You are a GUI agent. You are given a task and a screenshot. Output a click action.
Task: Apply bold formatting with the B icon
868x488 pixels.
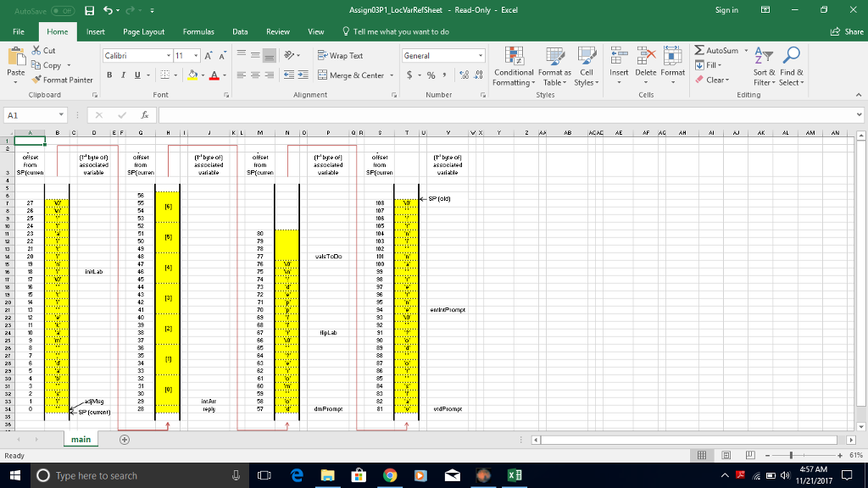110,75
